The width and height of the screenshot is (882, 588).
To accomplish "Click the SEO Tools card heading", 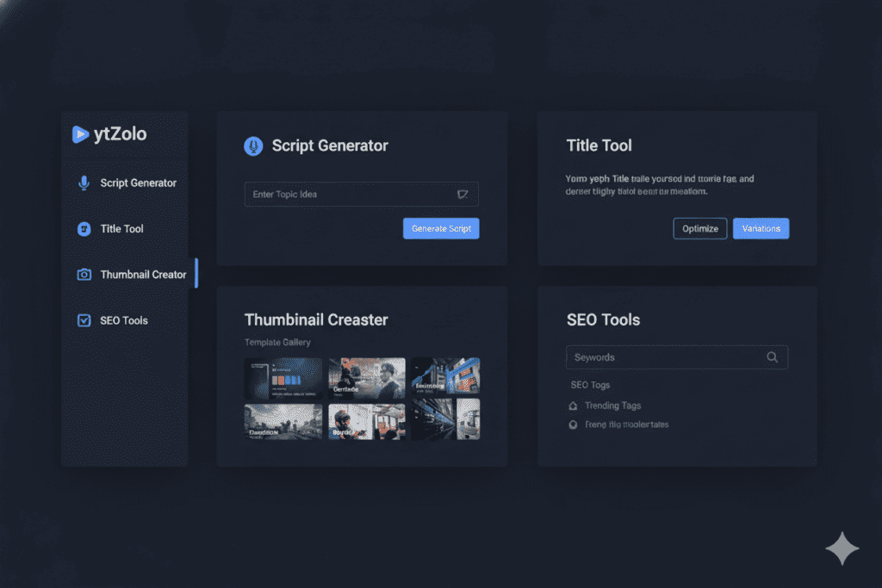I will [603, 320].
